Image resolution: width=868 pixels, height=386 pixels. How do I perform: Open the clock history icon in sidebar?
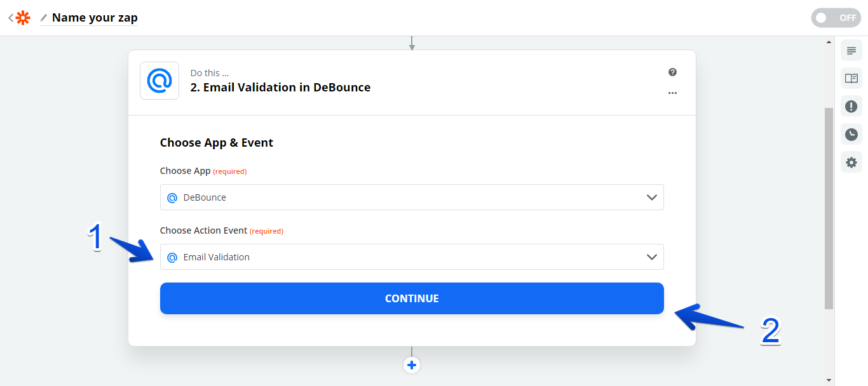click(851, 135)
